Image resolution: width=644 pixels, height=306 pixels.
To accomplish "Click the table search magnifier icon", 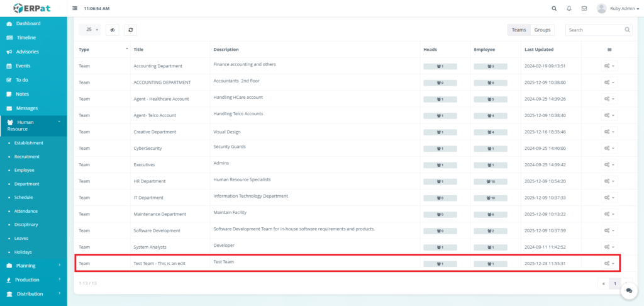I will tap(627, 30).
